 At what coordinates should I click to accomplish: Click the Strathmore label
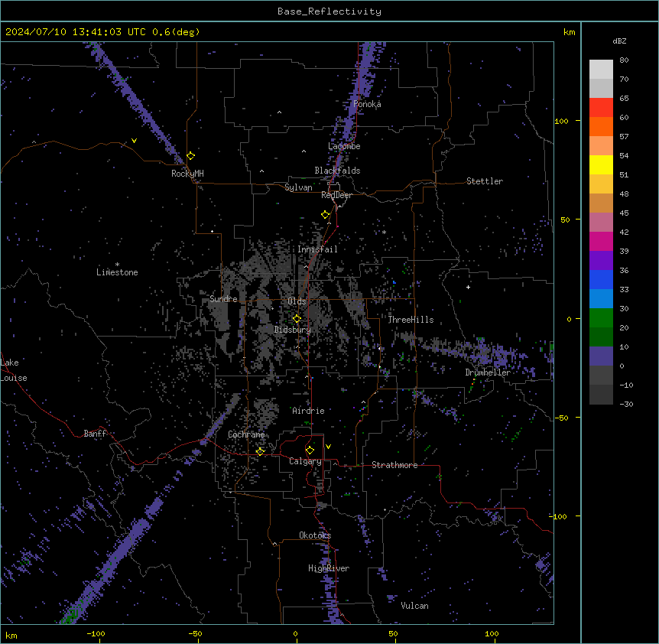tap(394, 465)
